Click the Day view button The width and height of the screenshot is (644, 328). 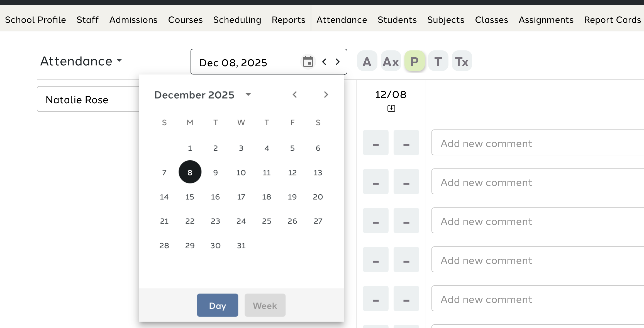(217, 305)
